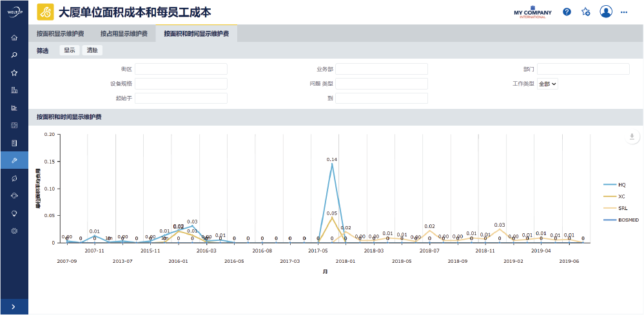The width and height of the screenshot is (644, 315).
Task: Click the 清除 filter button
Action: [92, 50]
